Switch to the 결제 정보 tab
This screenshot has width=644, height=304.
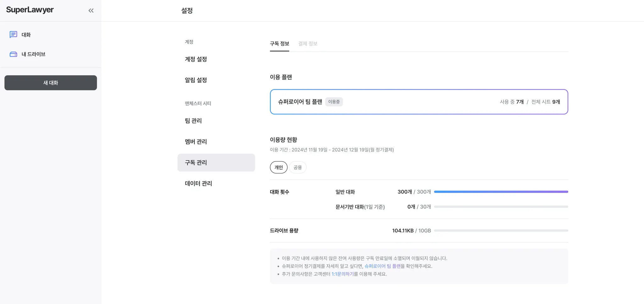pos(308,43)
